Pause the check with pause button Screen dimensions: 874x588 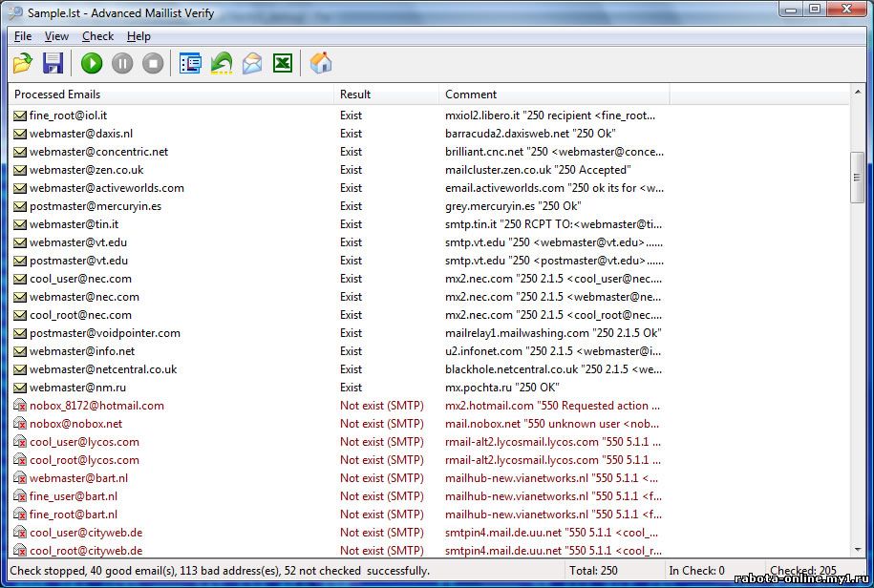click(x=122, y=64)
